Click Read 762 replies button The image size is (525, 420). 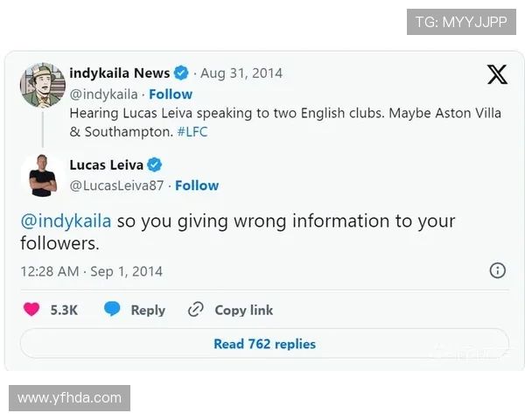[x=264, y=344]
